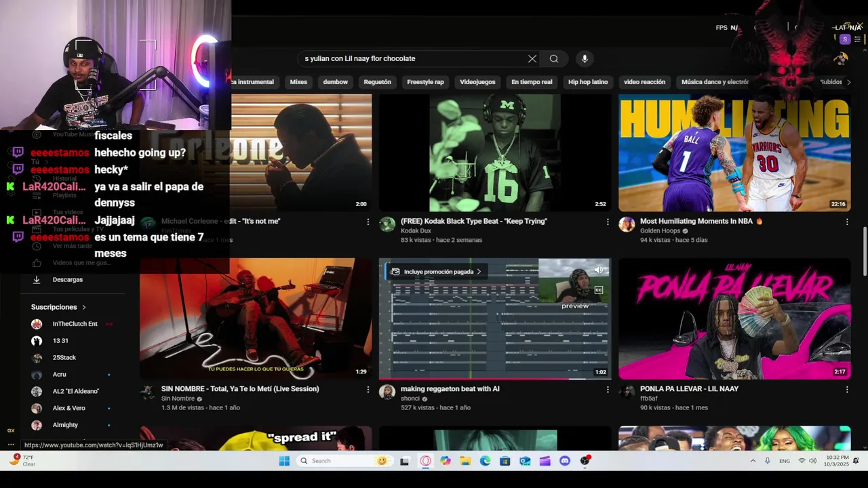868x488 pixels.
Task: Show more filter chips with arrow
Action: pos(848,82)
